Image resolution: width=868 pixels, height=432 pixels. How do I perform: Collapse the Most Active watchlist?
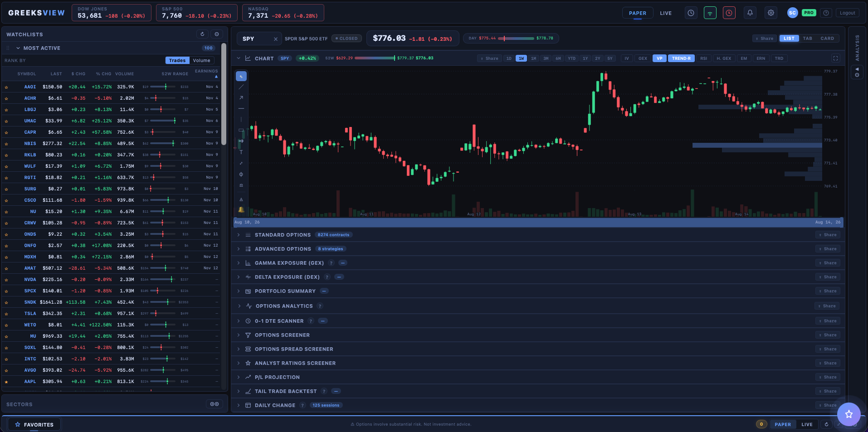coord(18,48)
